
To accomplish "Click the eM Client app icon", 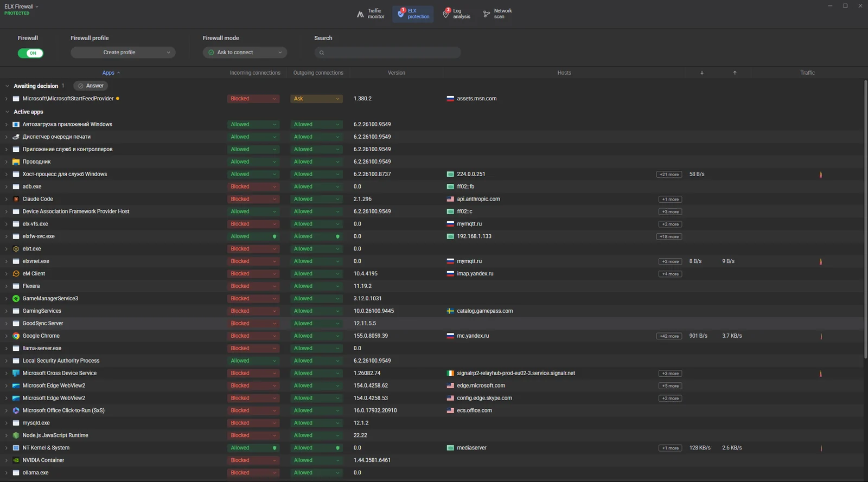I will point(16,274).
